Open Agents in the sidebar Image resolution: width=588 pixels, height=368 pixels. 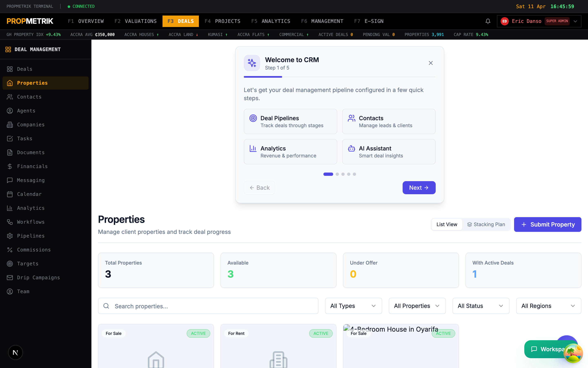click(46, 111)
